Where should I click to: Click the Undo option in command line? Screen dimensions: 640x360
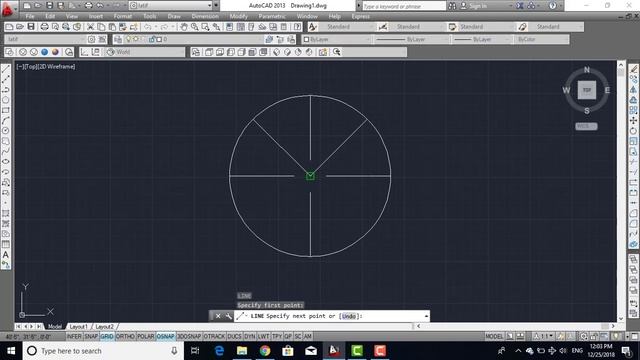[x=349, y=316]
